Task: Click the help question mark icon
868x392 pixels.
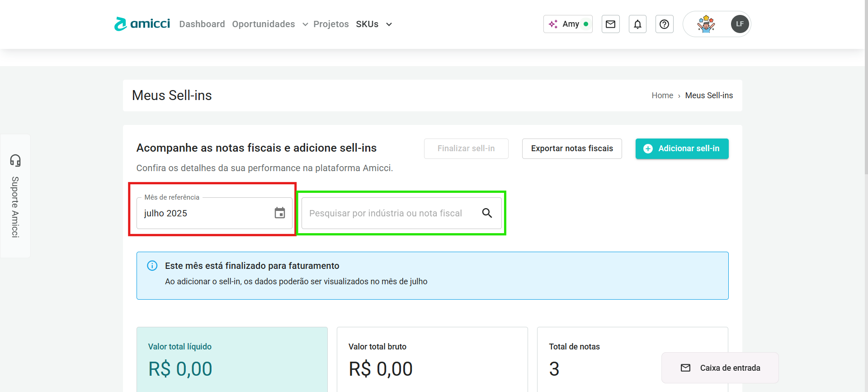Action: click(x=664, y=24)
